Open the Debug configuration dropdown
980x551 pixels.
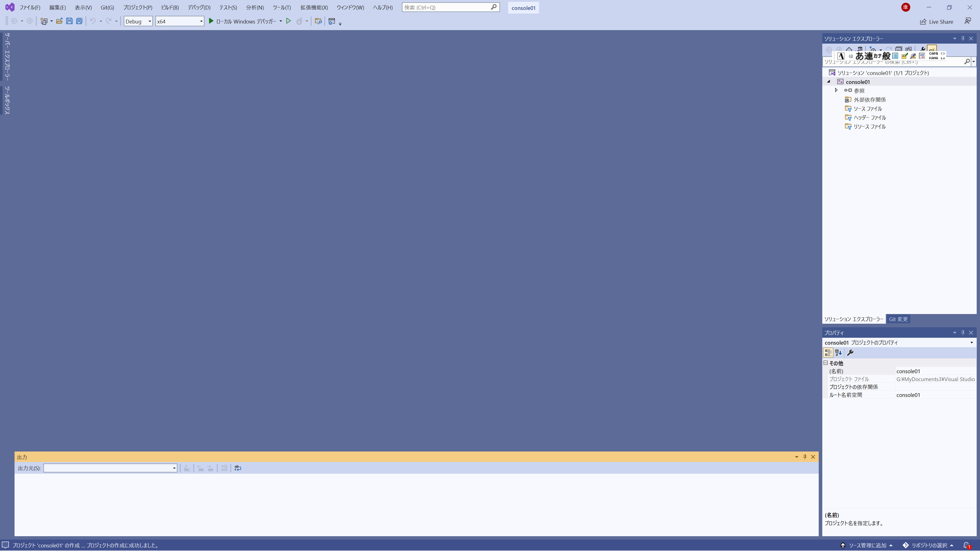(x=138, y=21)
